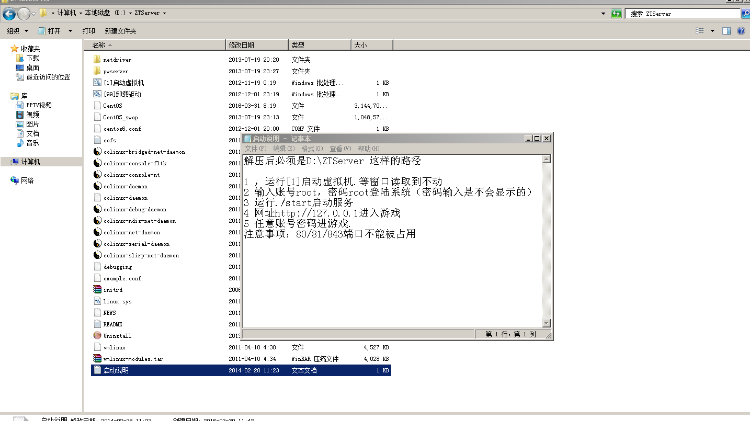Open Notepad 格式 menu
This screenshot has width=750, height=421.
pos(312,148)
